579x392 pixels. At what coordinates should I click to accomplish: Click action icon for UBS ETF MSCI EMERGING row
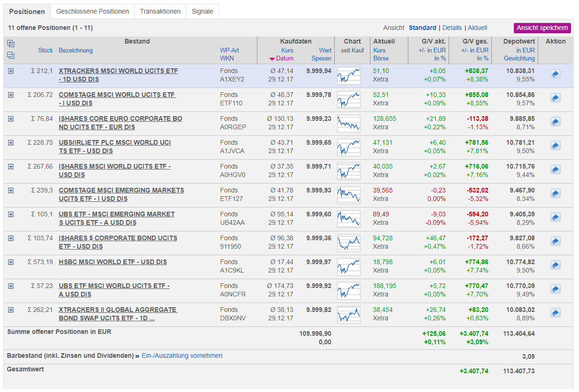[556, 217]
